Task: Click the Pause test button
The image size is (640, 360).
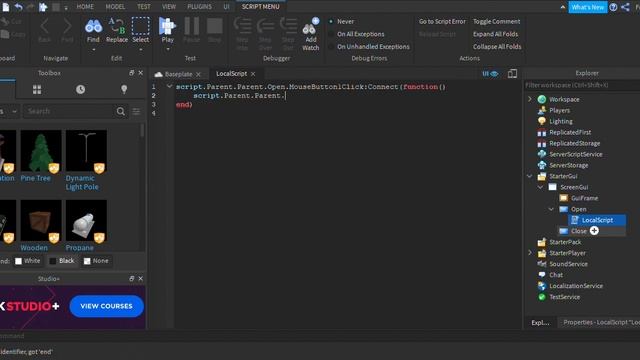Action: point(191,26)
